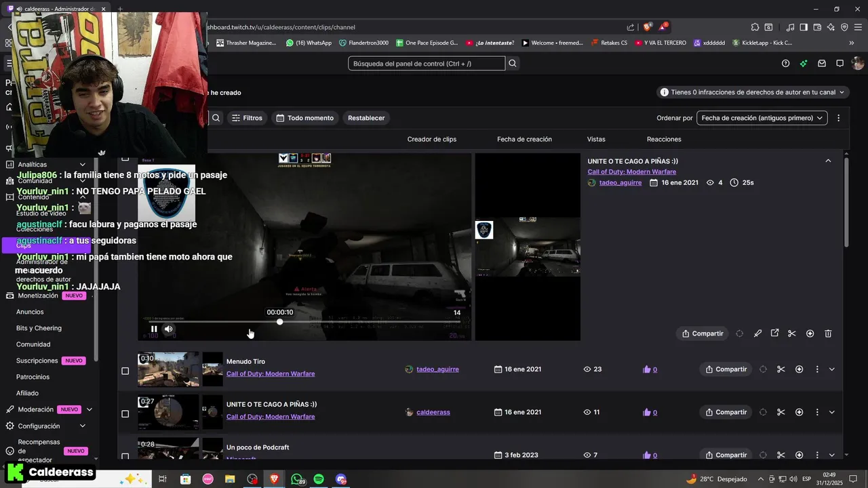This screenshot has width=868, height=488.
Task: Open the whispers chat bubble icon
Action: click(840, 63)
